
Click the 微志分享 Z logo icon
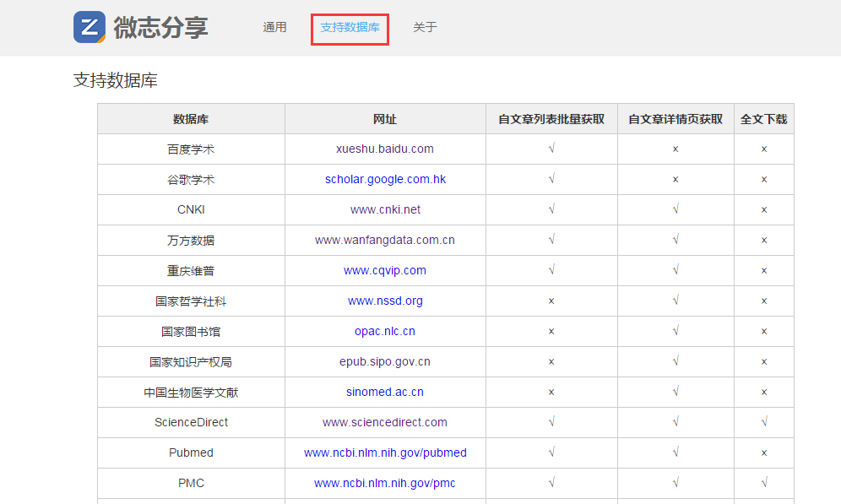[x=90, y=27]
